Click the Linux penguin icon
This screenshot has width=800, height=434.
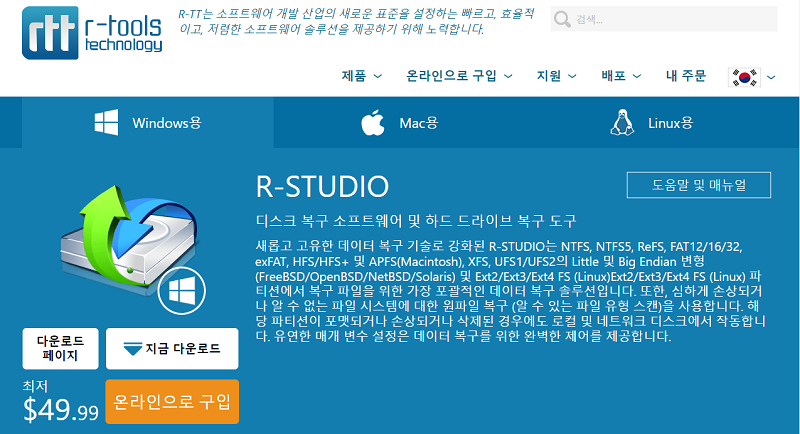(622, 122)
